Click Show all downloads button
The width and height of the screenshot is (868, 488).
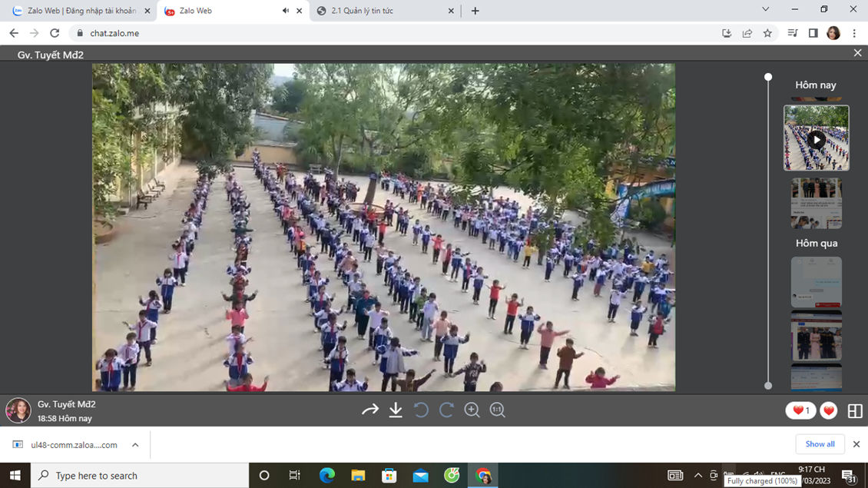click(820, 444)
